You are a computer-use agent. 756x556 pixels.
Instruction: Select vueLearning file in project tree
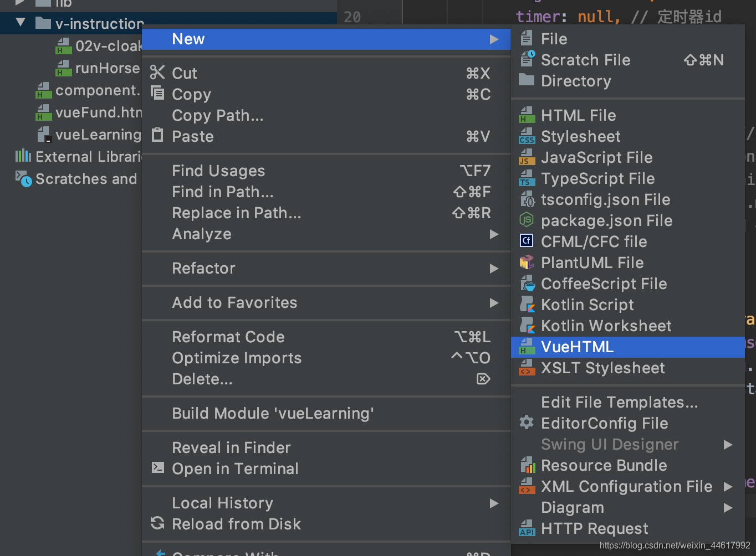[x=99, y=135]
